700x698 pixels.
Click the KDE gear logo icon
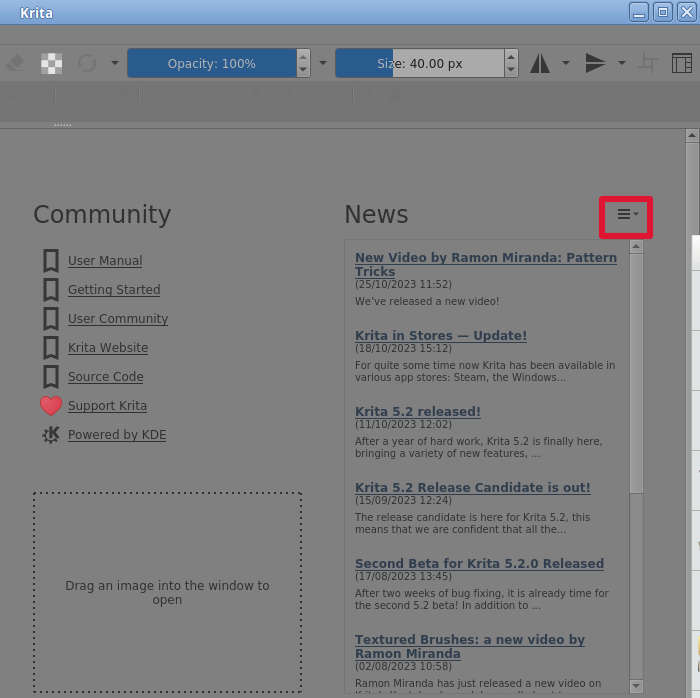click(x=51, y=435)
